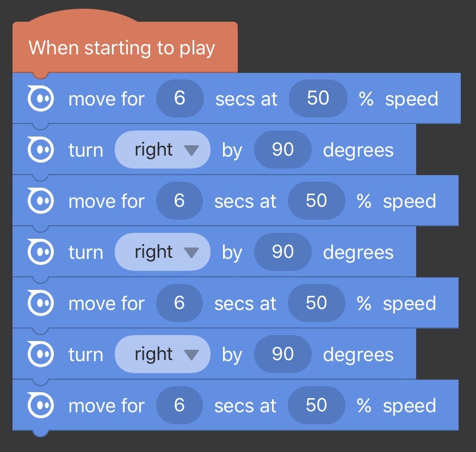The width and height of the screenshot is (476, 452).
Task: Edit the speed percentage in the last move block
Action: 317,405
